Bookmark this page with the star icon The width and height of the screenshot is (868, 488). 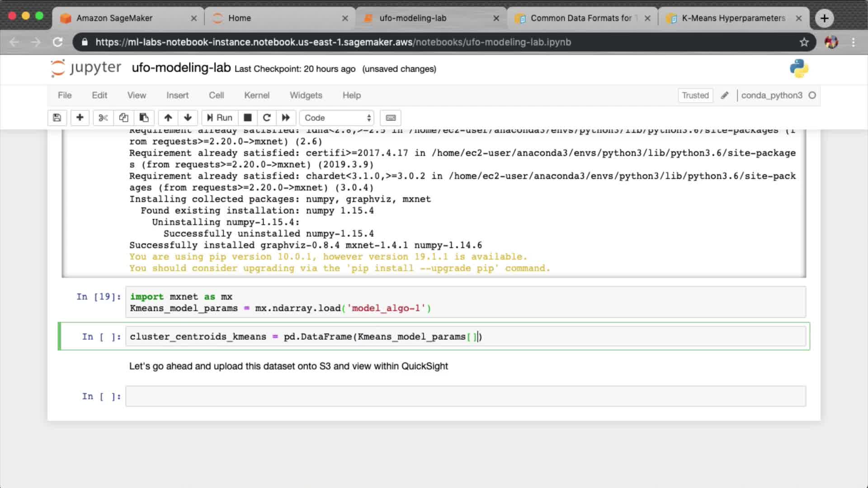(x=804, y=42)
